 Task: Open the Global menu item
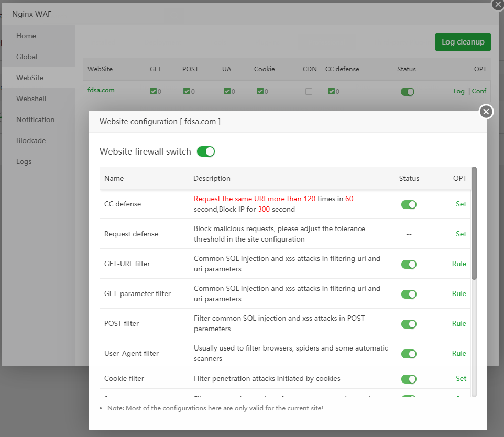coord(27,57)
